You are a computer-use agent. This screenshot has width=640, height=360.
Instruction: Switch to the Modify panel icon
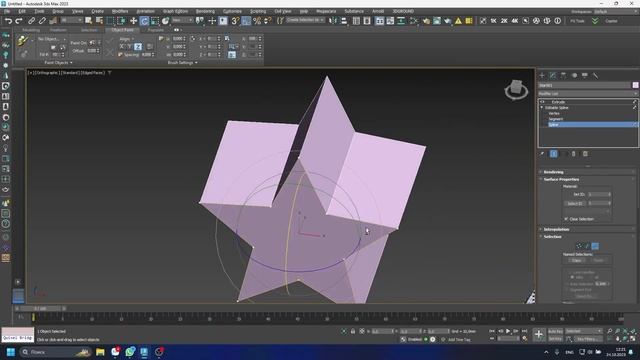(x=553, y=75)
